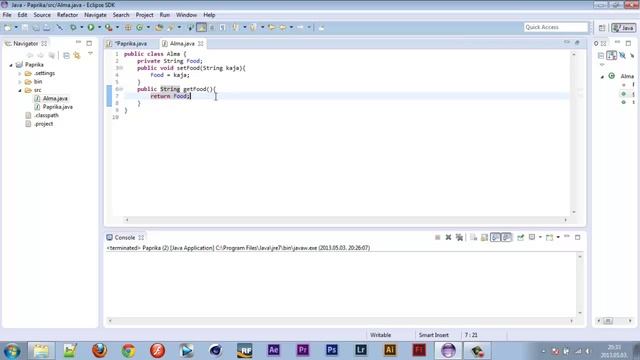Expand the .settings folder
Screen dimensions: 640x360
(x=20, y=73)
